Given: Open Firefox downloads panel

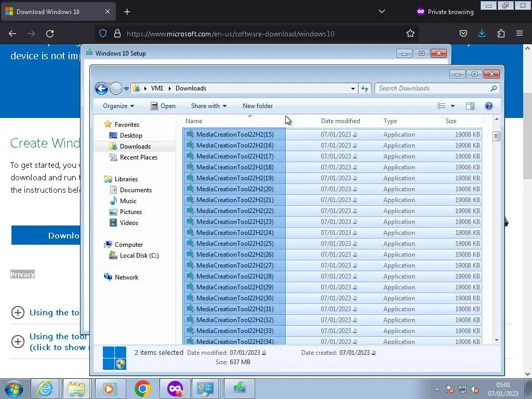Looking at the screenshot, I should tap(482, 34).
